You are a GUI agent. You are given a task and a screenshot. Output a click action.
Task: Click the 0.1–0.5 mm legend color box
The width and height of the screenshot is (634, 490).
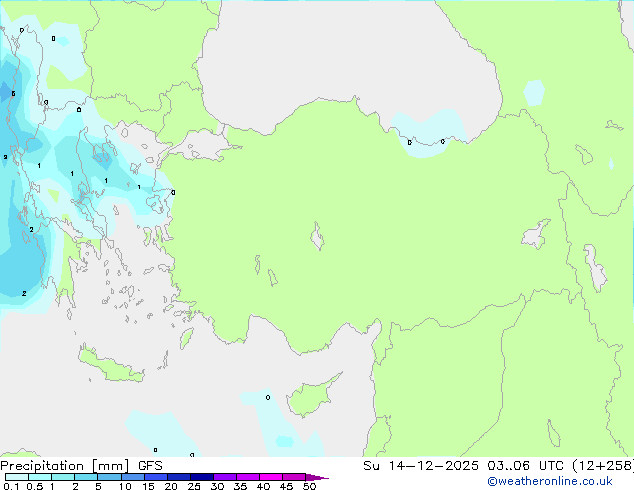point(17,477)
